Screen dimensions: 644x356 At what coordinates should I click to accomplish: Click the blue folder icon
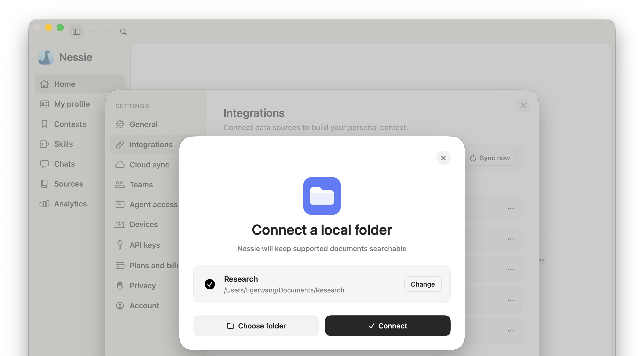click(322, 196)
